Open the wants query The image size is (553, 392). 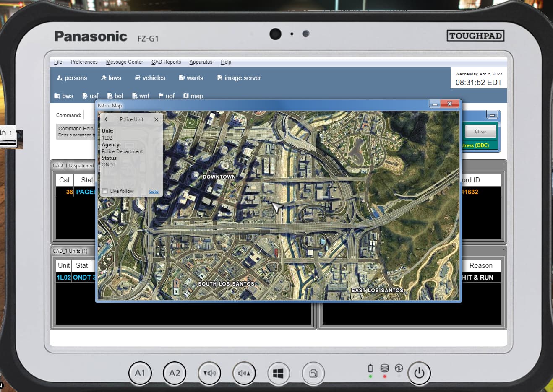point(191,78)
